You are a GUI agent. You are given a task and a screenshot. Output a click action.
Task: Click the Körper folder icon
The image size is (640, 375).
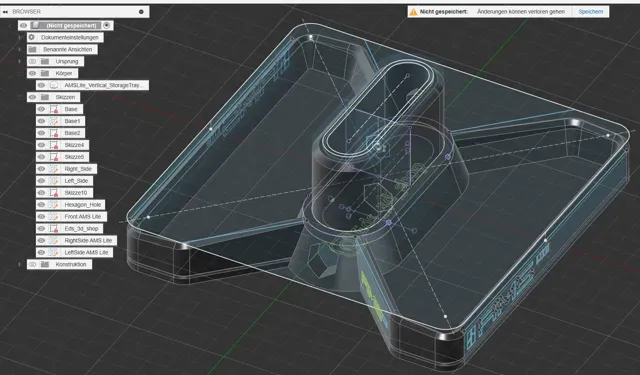tap(45, 73)
